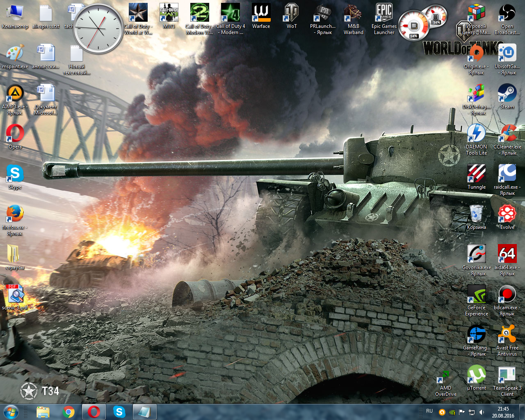Select the aida64.exe shortcut
The height and width of the screenshot is (420, 525).
[x=507, y=261]
